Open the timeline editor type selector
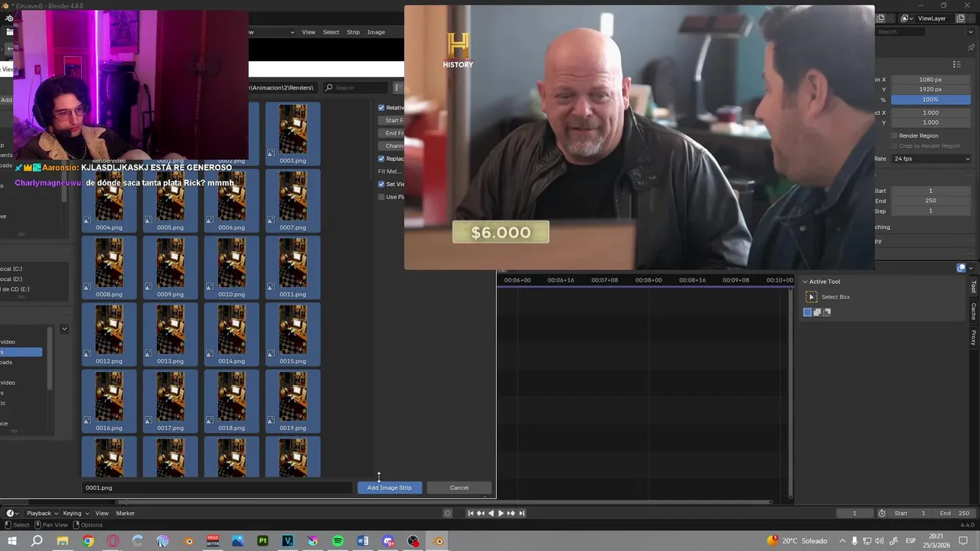 coord(12,514)
